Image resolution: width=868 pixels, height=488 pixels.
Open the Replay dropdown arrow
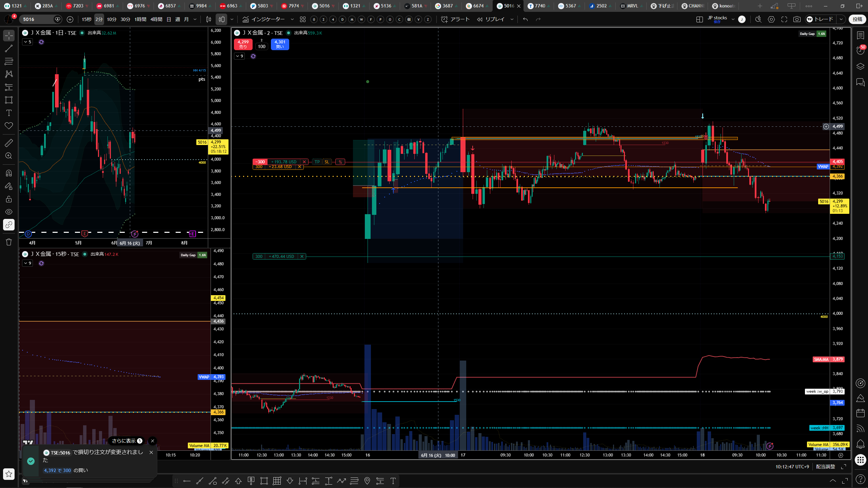tap(512, 19)
